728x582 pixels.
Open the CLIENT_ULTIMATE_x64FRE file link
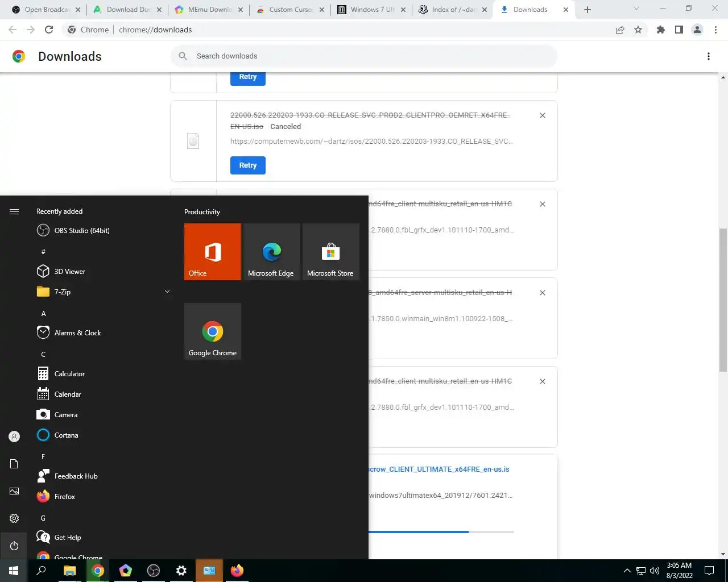click(x=439, y=469)
